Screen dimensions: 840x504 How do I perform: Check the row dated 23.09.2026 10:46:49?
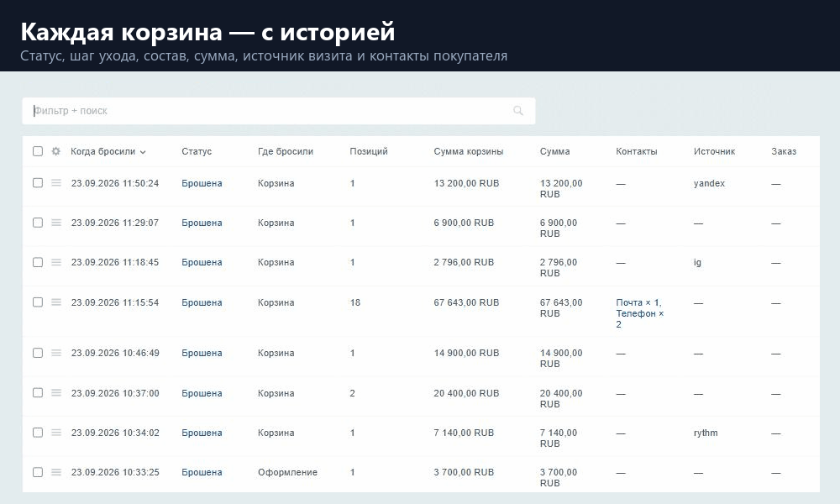click(x=38, y=353)
